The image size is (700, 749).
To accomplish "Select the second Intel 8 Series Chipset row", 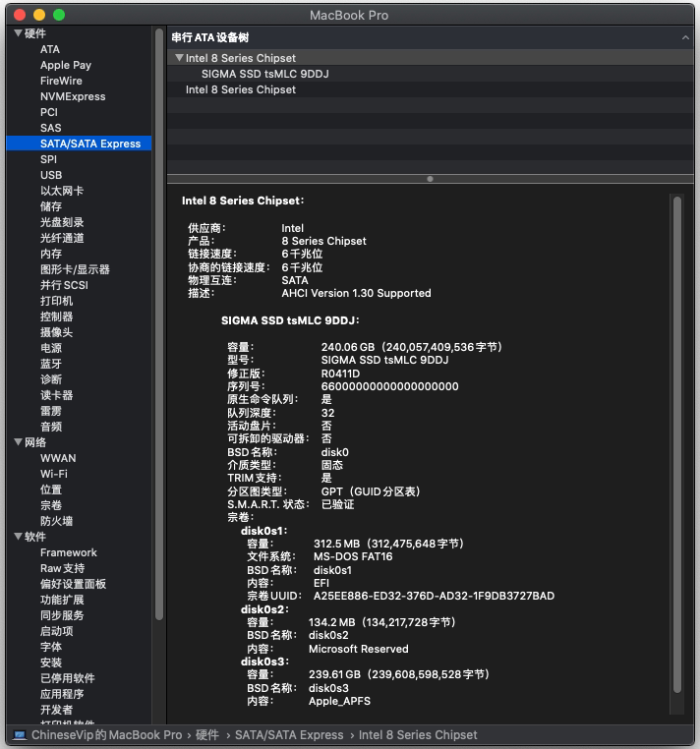I will 430,89.
